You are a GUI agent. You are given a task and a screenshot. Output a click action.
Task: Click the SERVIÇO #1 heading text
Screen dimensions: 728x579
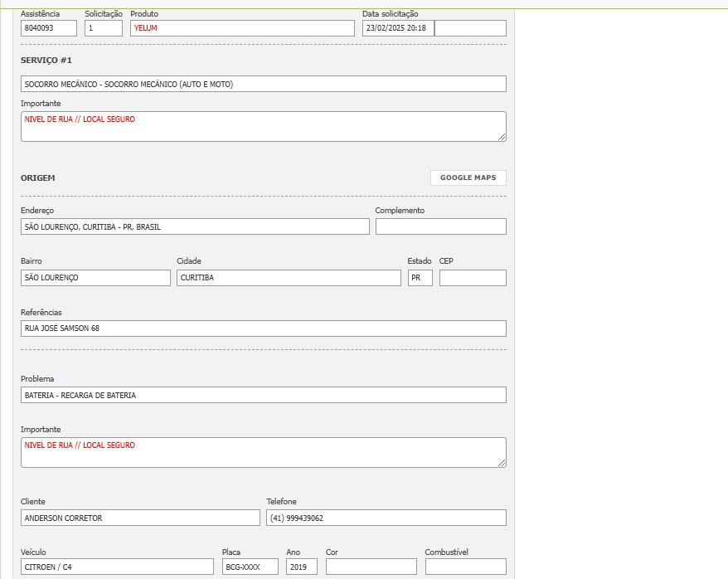tap(46, 61)
